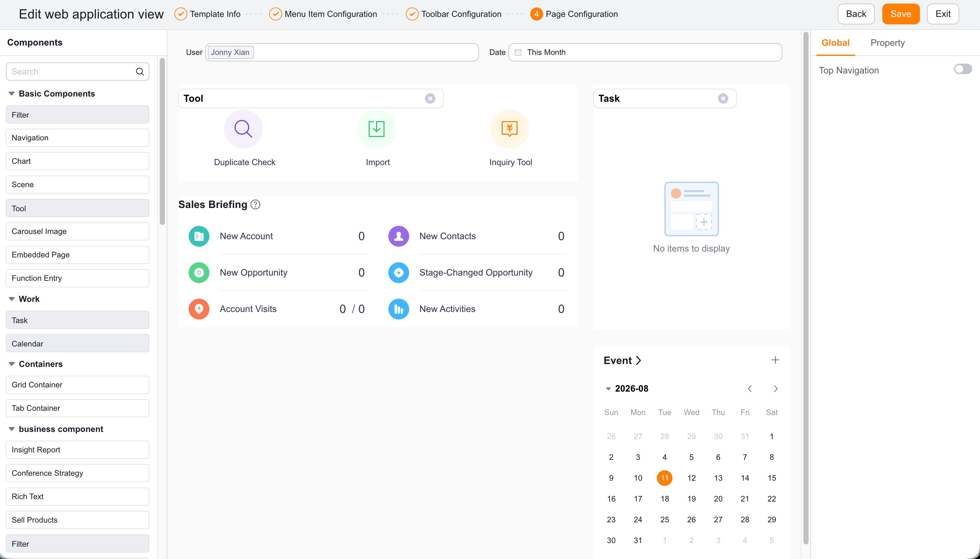Collapse the Work section
The width and height of the screenshot is (980, 559).
11,299
